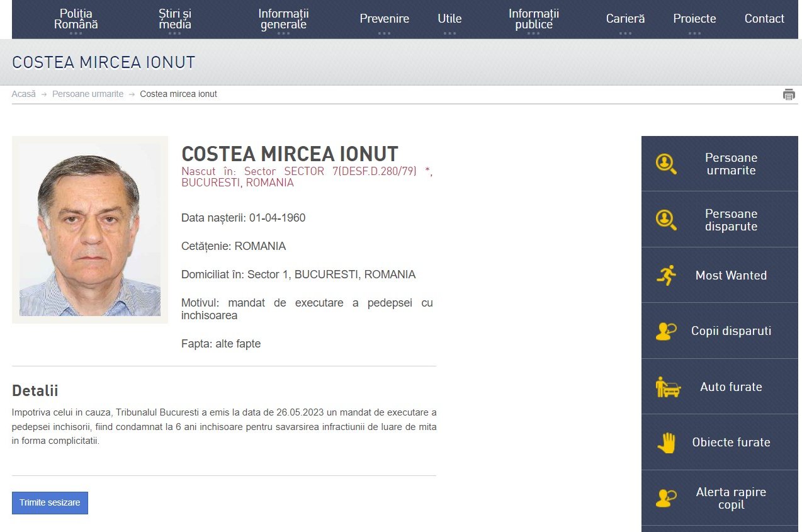Open the Proiecte navigation menu

(x=694, y=20)
